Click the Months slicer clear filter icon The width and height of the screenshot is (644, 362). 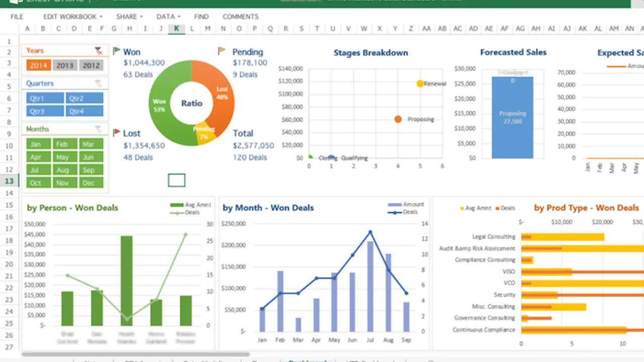[x=99, y=129]
